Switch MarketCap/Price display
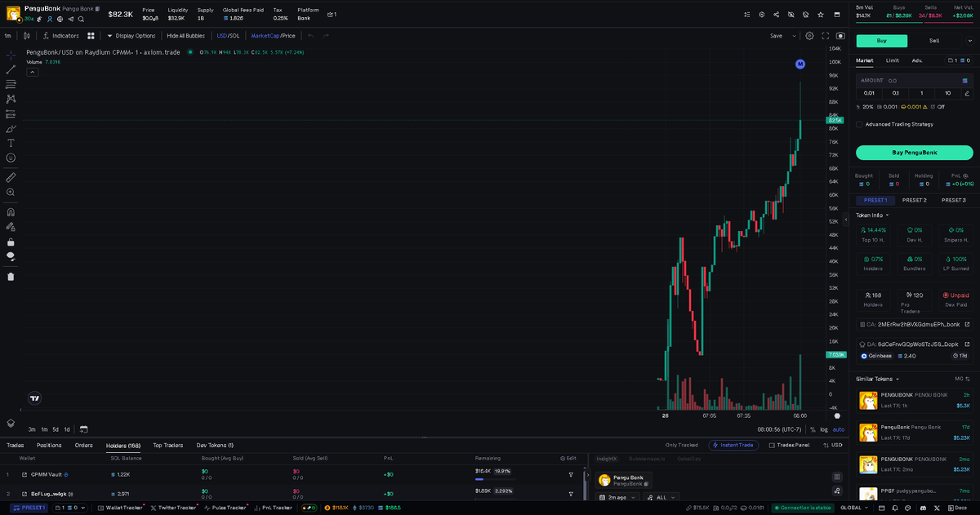This screenshot has width=980, height=515. 273,36
